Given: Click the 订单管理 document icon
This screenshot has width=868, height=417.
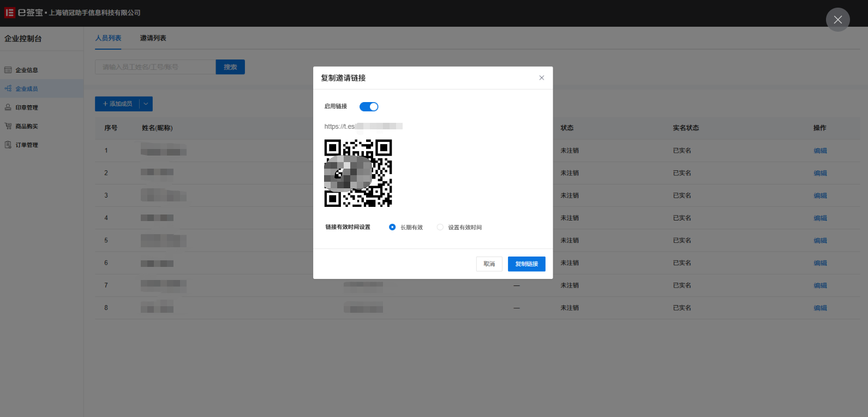Looking at the screenshot, I should [x=8, y=145].
